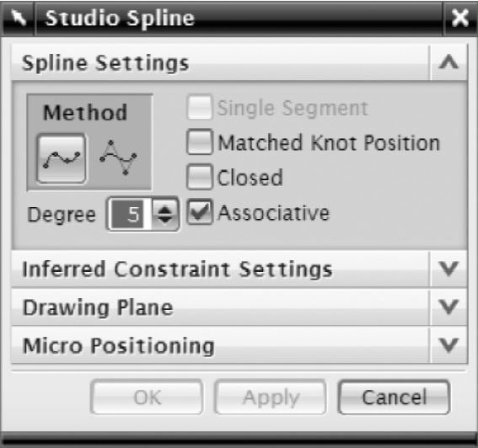Expand the Micro Positioning section chevron
The image size is (478, 448).
(448, 345)
